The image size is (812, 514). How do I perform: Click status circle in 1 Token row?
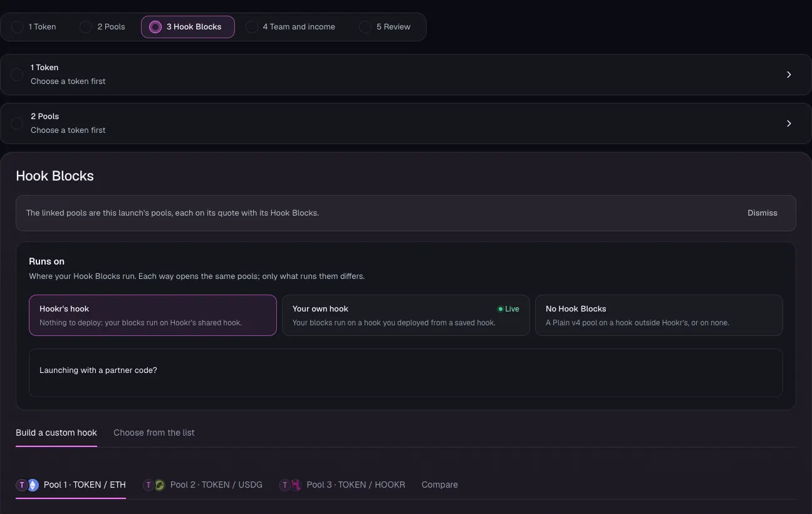tap(17, 75)
